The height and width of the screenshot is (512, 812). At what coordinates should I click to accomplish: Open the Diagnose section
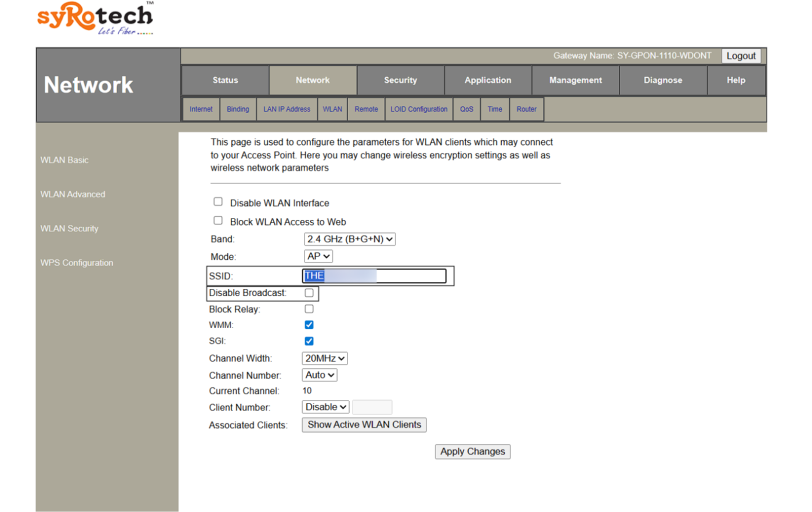pos(663,80)
